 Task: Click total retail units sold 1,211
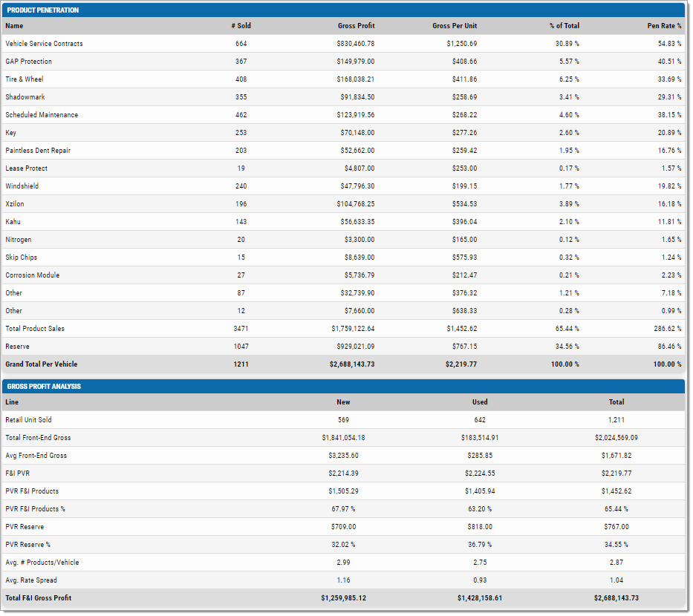point(616,420)
